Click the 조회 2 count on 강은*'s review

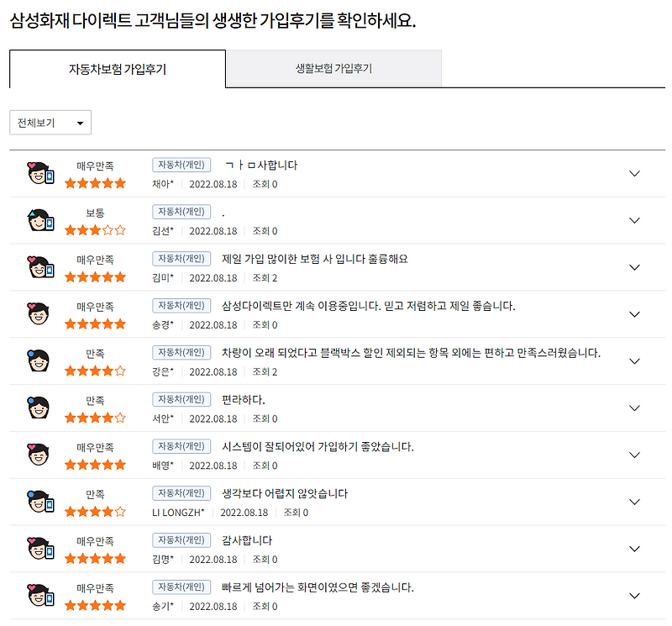(x=265, y=371)
